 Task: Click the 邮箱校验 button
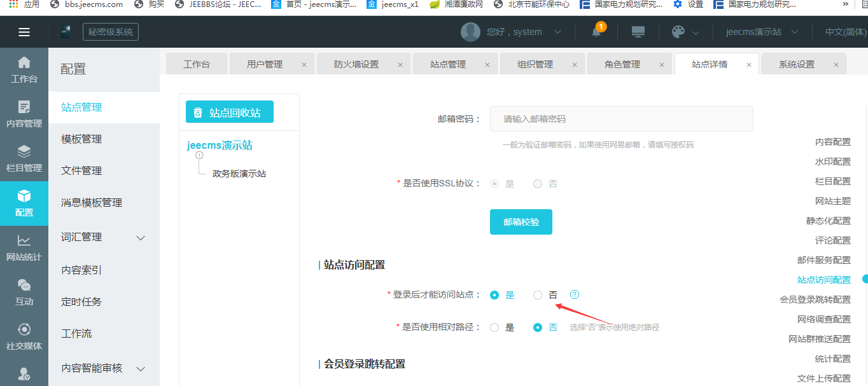(521, 222)
